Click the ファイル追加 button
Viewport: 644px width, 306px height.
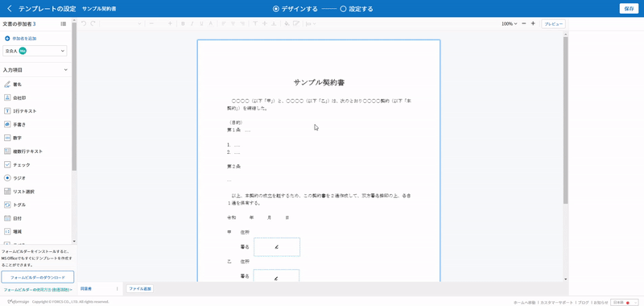click(139, 289)
